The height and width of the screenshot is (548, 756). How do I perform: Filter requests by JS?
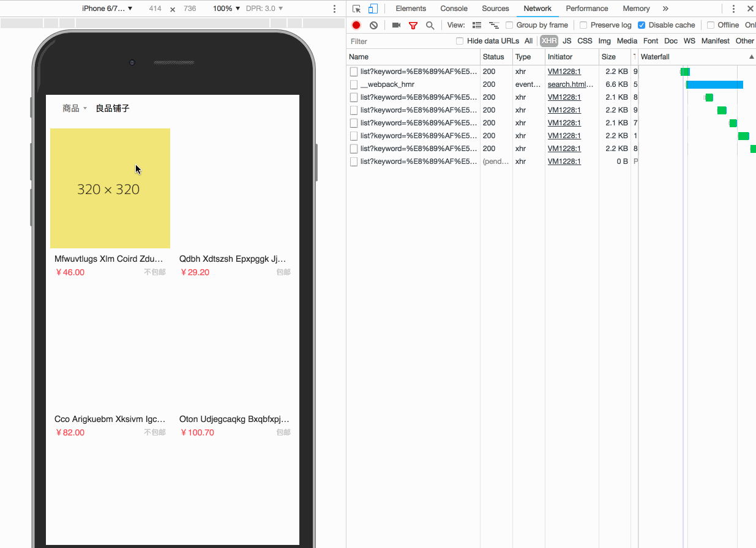pos(567,41)
